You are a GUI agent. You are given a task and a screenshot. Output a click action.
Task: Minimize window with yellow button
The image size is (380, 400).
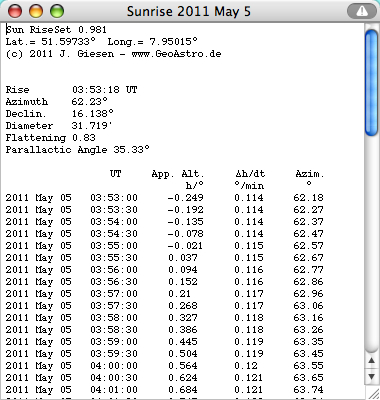pos(36,11)
